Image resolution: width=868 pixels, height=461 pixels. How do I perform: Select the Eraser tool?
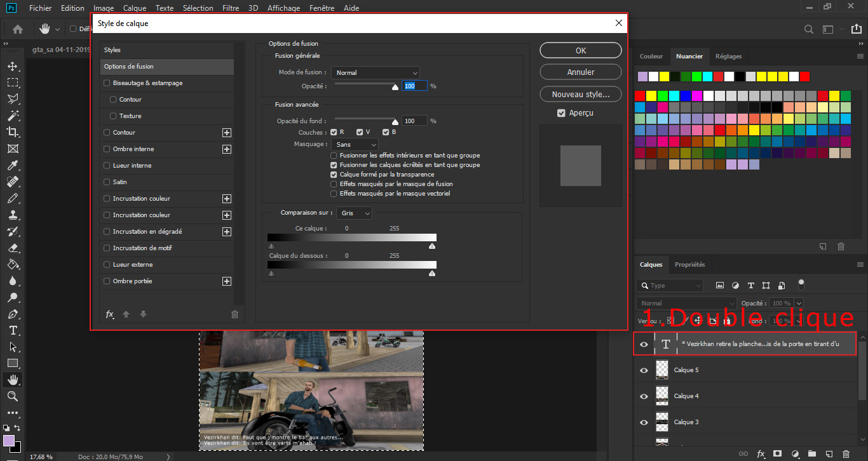pos(12,248)
